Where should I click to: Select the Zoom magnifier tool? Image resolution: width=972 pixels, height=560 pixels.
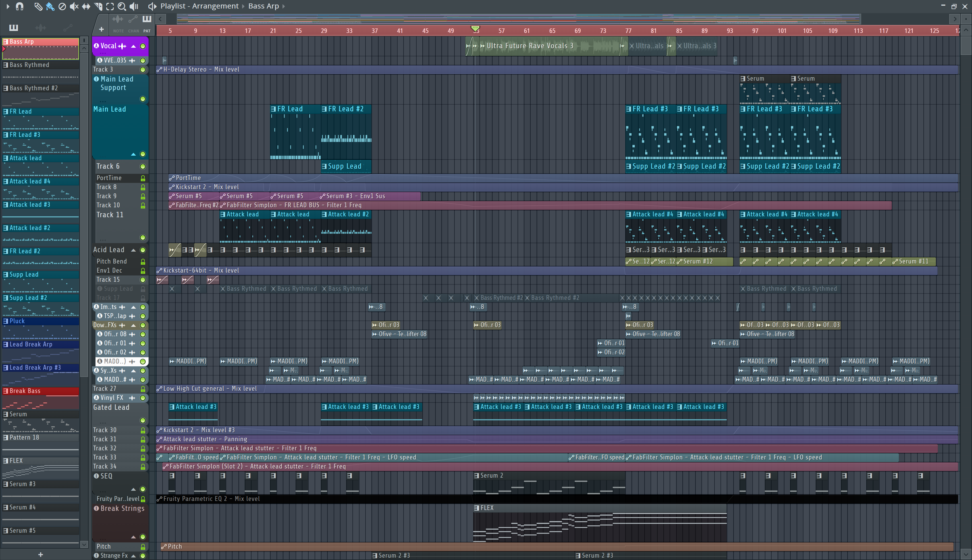point(122,6)
